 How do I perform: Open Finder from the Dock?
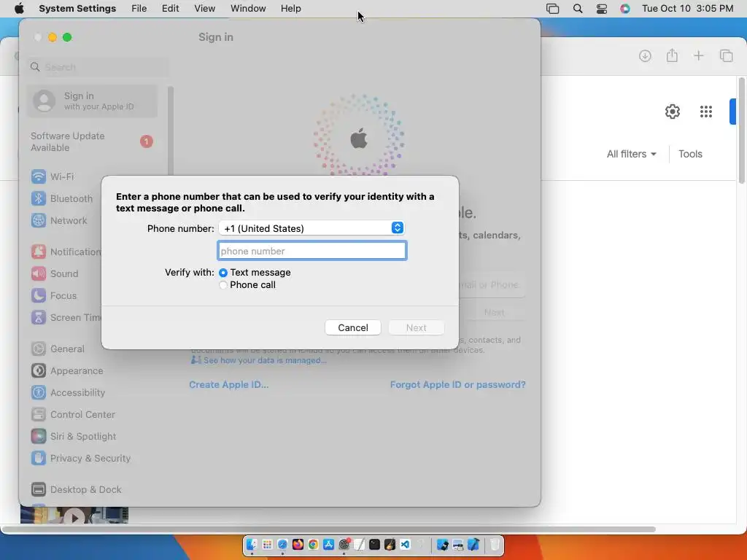(x=252, y=545)
